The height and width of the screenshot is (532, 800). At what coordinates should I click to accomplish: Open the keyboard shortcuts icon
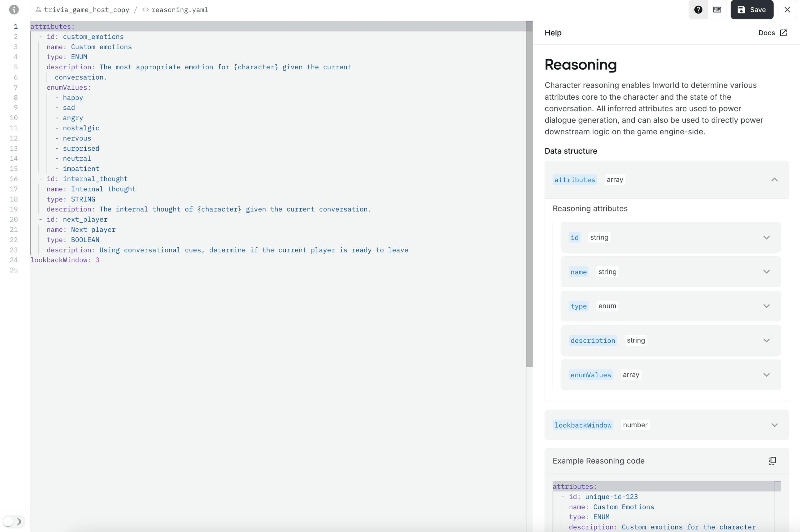coord(717,9)
